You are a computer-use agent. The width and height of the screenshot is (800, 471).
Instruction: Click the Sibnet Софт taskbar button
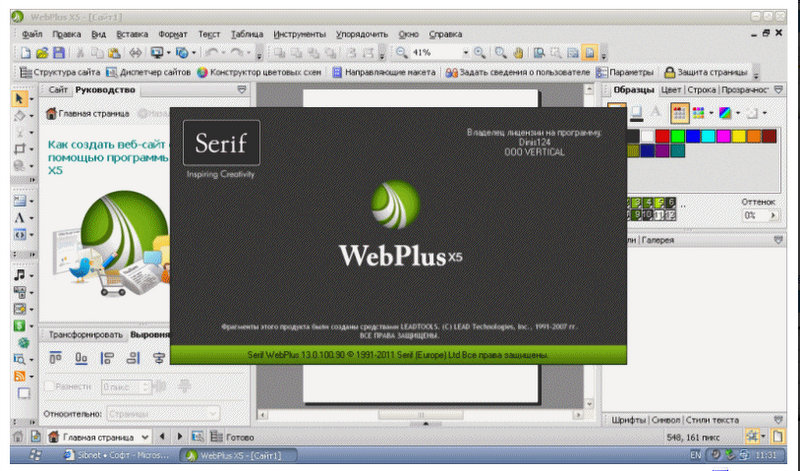116,455
